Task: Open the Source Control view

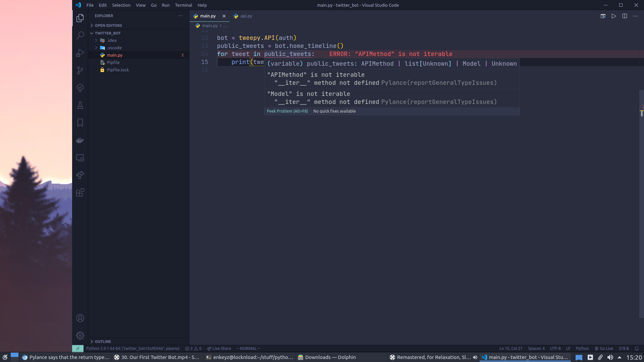Action: point(80,70)
